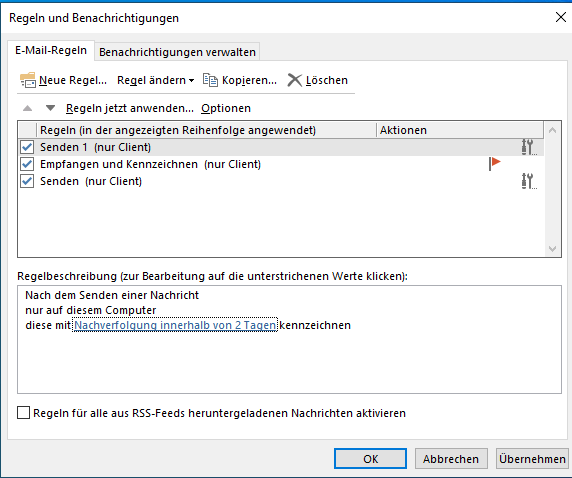Image resolution: width=572 pixels, height=478 pixels.
Task: Uncheck the Senden 1 rule checkbox
Action: click(27, 147)
